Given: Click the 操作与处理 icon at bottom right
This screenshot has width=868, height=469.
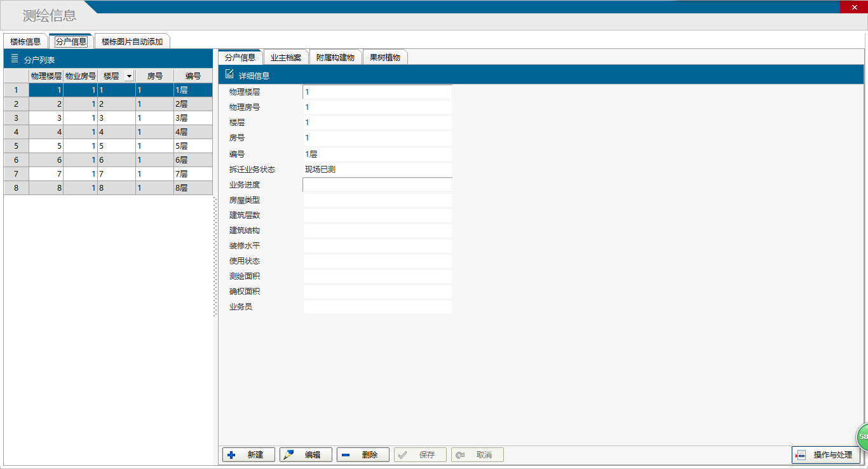Looking at the screenshot, I should [x=801, y=455].
